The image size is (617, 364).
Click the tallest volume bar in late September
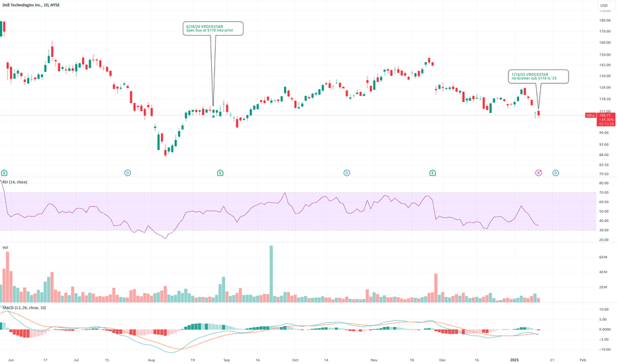(271, 273)
